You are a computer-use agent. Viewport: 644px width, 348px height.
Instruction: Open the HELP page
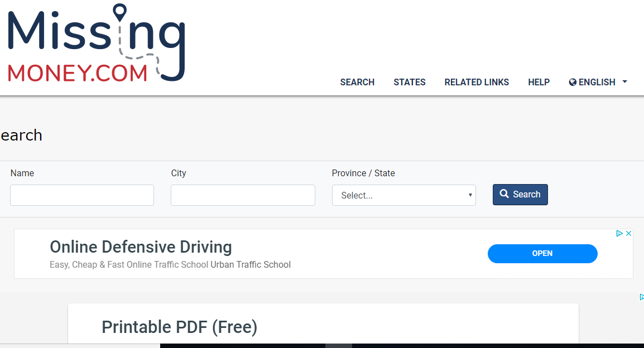point(539,83)
